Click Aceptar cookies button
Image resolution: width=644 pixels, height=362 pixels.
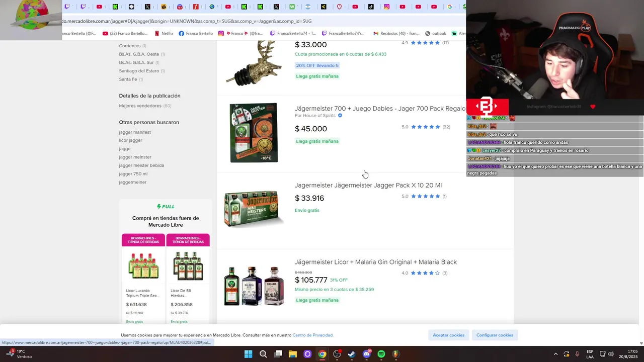pos(449,335)
